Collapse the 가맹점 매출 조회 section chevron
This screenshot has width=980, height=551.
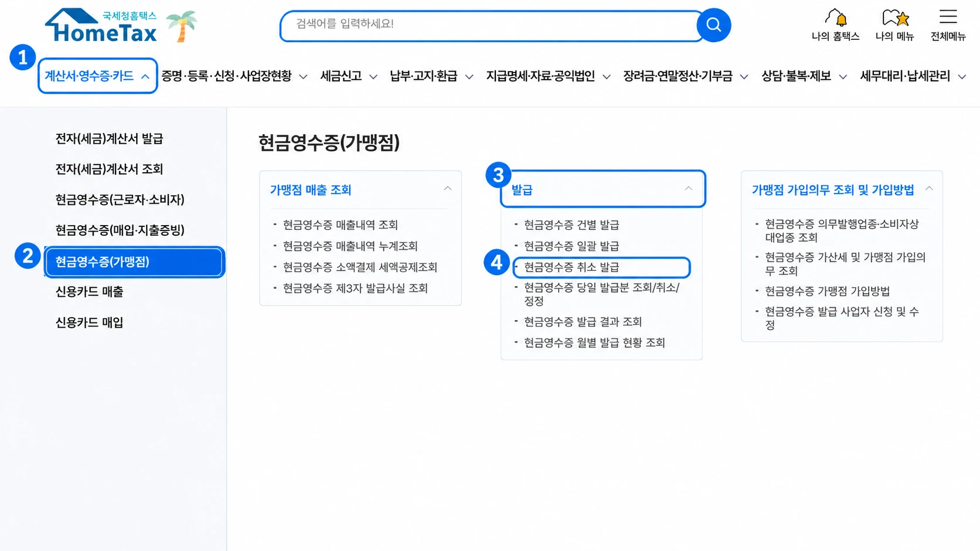pos(448,189)
